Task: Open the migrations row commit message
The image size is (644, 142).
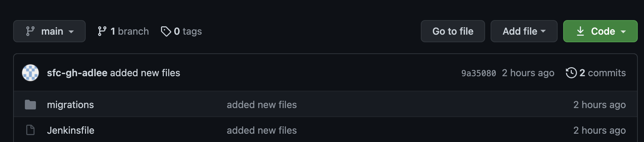Action: click(262, 105)
